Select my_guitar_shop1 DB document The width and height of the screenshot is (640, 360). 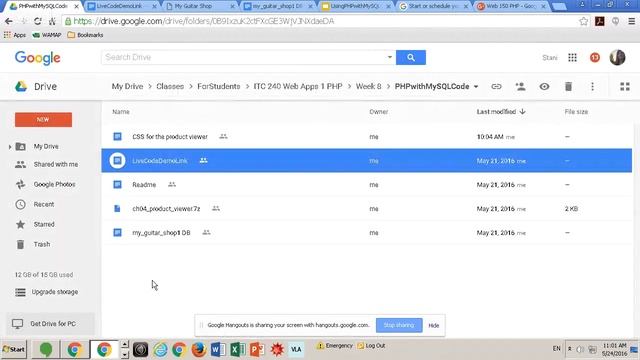pyautogui.click(x=367, y=233)
